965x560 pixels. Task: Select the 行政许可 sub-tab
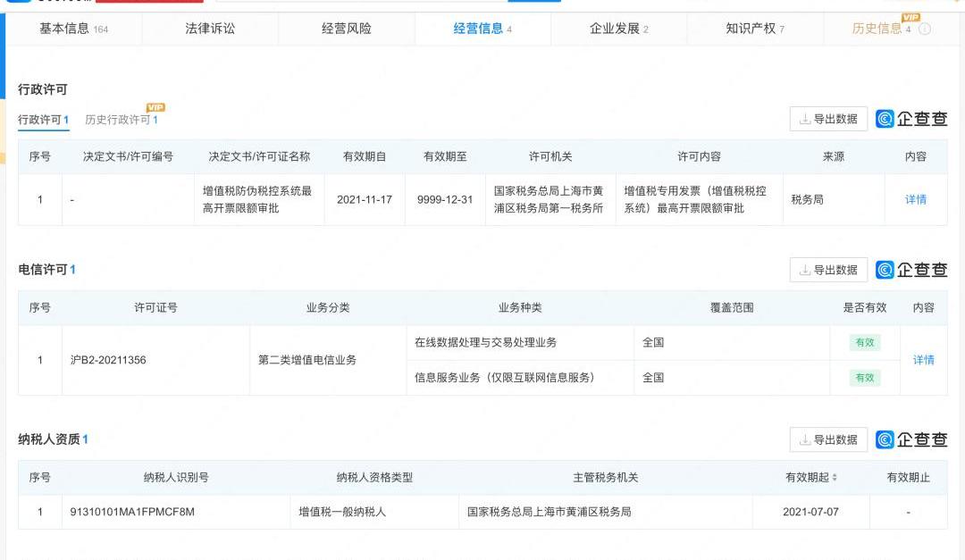[43, 120]
